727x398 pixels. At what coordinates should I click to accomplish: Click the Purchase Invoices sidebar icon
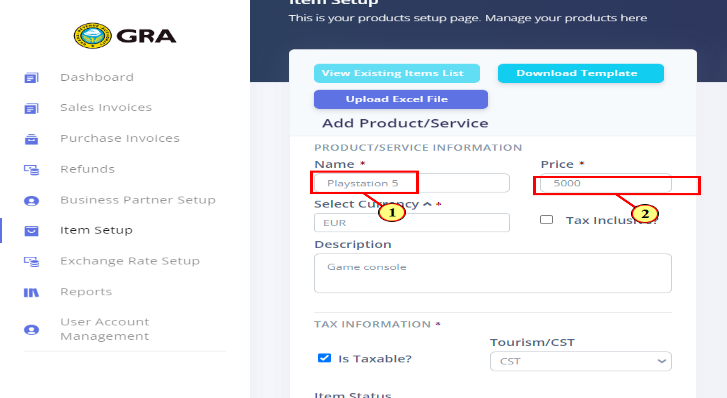(31, 139)
